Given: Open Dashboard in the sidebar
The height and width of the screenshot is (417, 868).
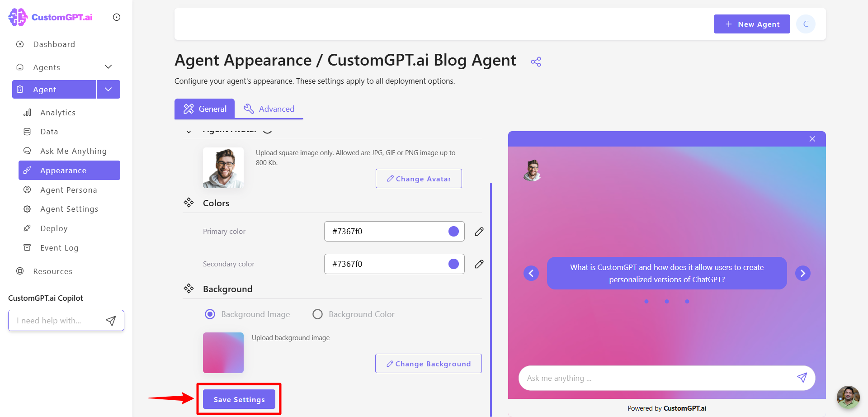Looking at the screenshot, I should (54, 44).
